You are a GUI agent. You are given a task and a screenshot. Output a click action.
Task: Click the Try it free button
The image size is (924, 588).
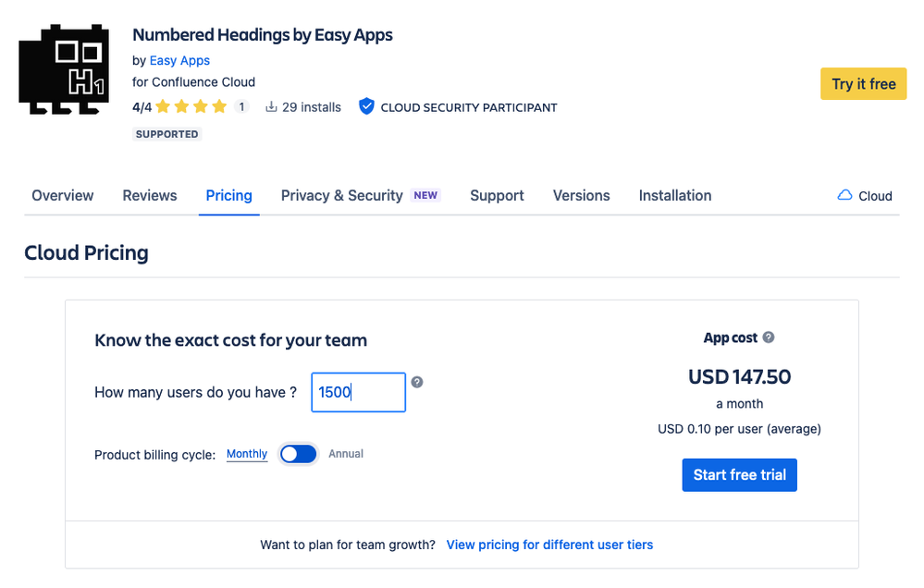pyautogui.click(x=863, y=84)
